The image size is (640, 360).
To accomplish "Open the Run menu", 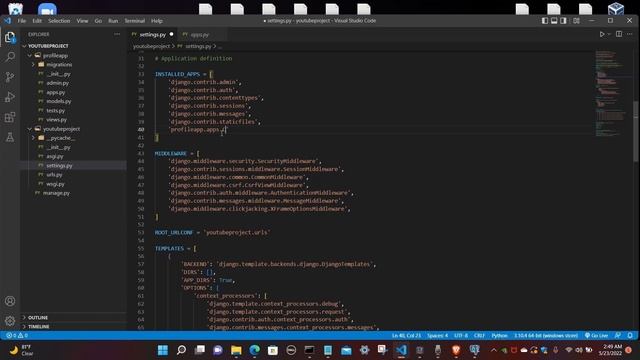I will (113, 21).
